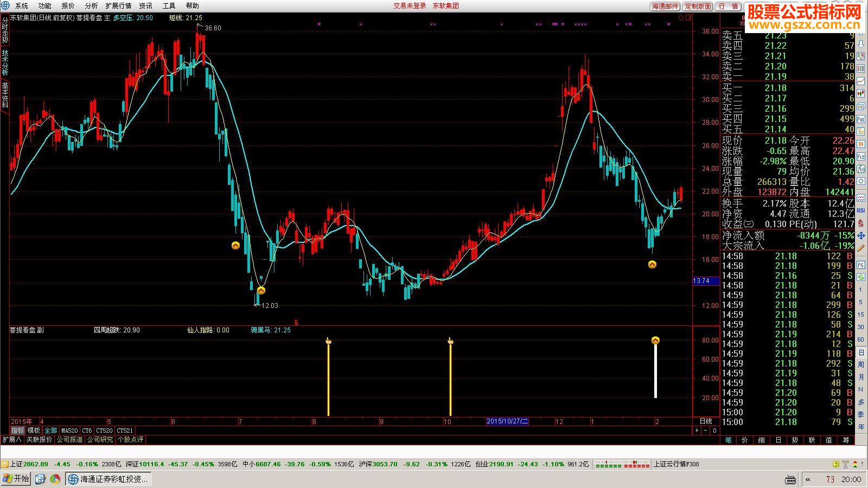
Task: Select the 技术分析 side tab
Action: click(x=5, y=62)
